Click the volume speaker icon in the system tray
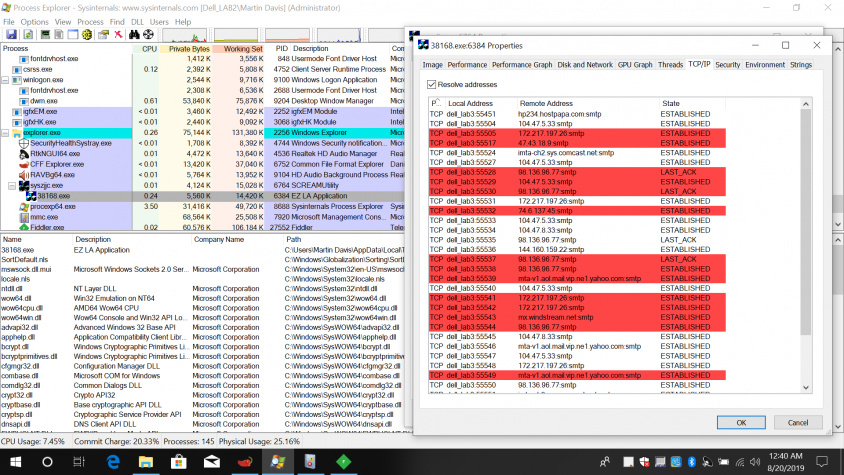The image size is (844, 475). [x=755, y=462]
